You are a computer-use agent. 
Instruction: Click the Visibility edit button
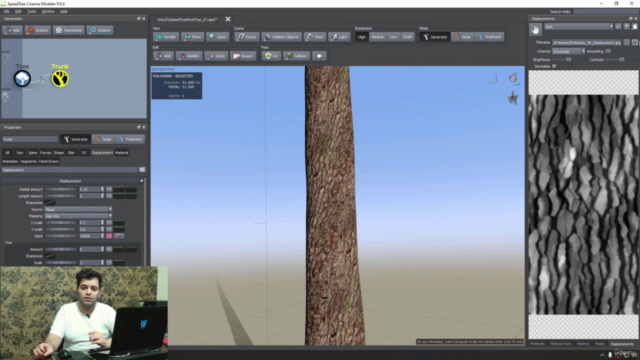point(189,56)
